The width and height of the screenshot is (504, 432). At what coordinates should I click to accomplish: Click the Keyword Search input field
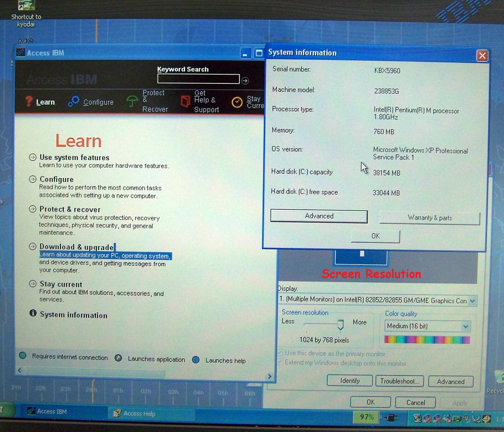tap(198, 79)
